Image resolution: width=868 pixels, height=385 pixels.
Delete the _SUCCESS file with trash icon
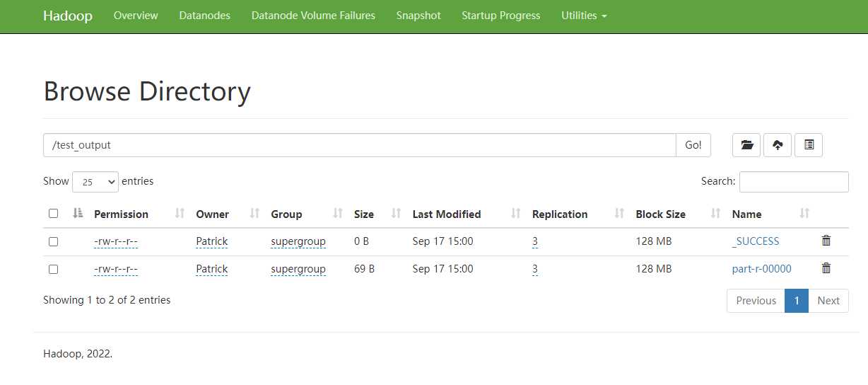pyautogui.click(x=826, y=241)
